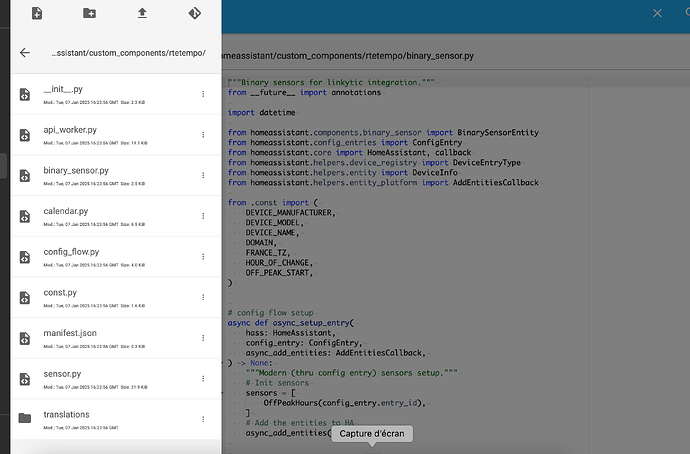690x454 pixels.
Task: Open the __init__.py file
Action: [x=116, y=94]
